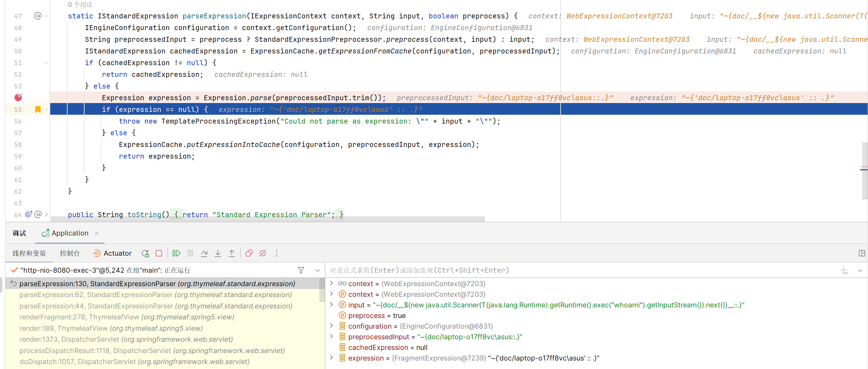This screenshot has width=868, height=369.
Task: Click the preprocess = true variable
Action: click(377, 315)
